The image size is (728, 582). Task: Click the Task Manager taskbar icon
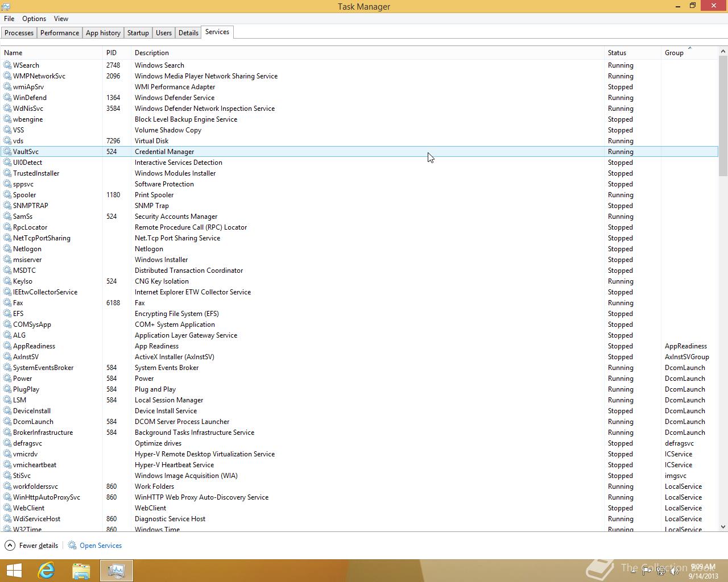click(117, 571)
